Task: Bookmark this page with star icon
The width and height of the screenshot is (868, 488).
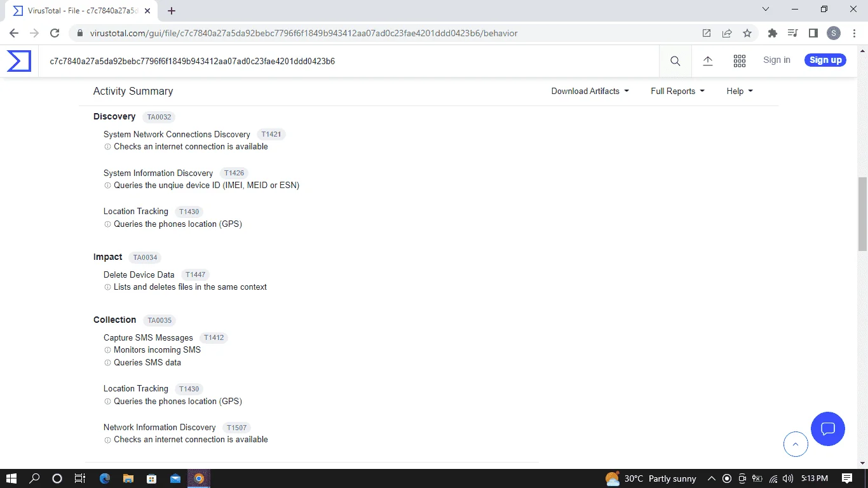Action: pyautogui.click(x=747, y=33)
